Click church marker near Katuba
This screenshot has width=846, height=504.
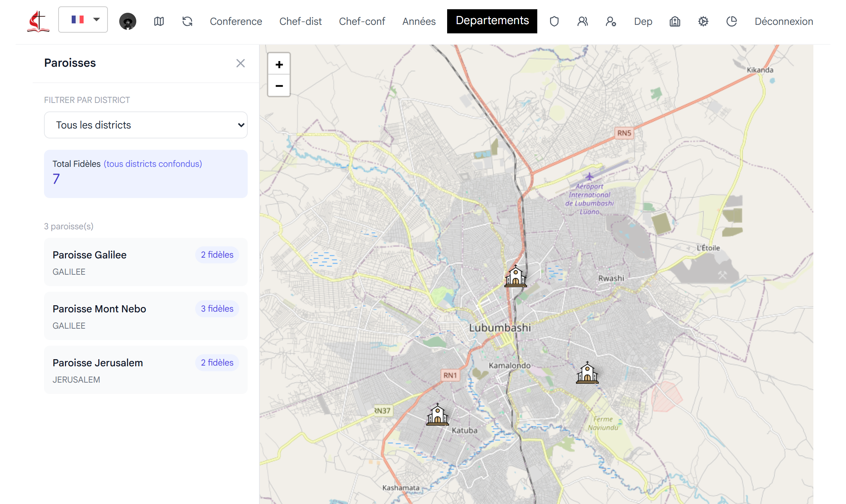[437, 415]
